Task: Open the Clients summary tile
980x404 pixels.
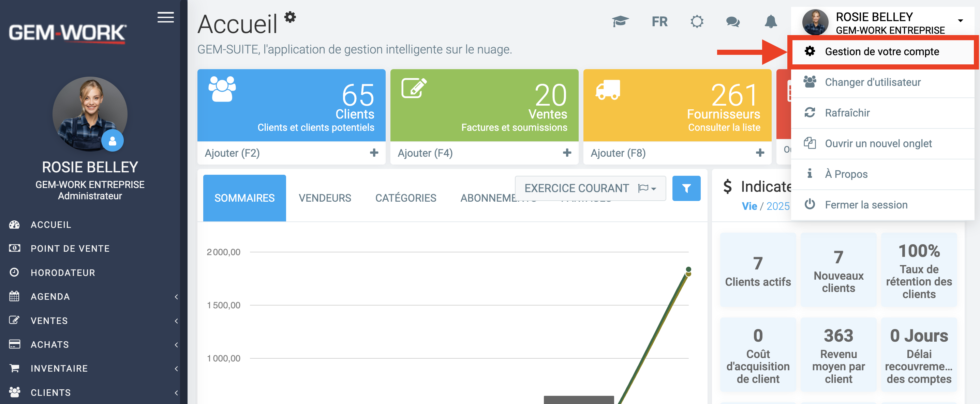Action: 291,105
